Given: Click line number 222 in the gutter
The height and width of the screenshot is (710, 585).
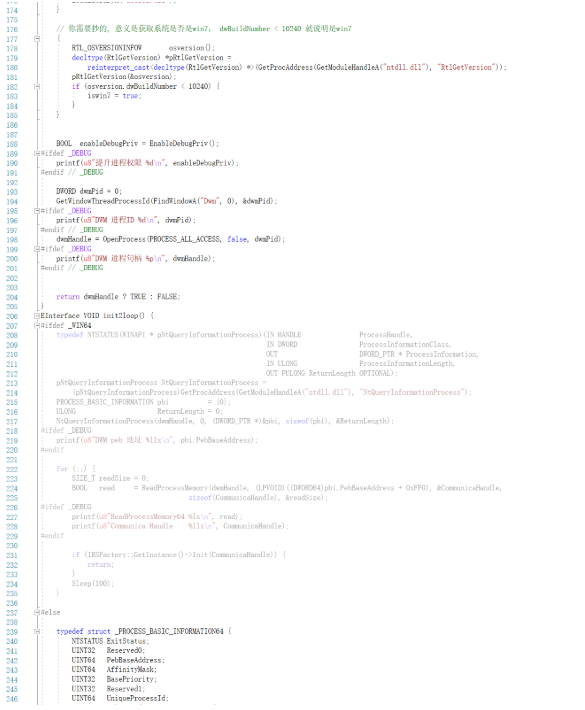Looking at the screenshot, I should 12,469.
